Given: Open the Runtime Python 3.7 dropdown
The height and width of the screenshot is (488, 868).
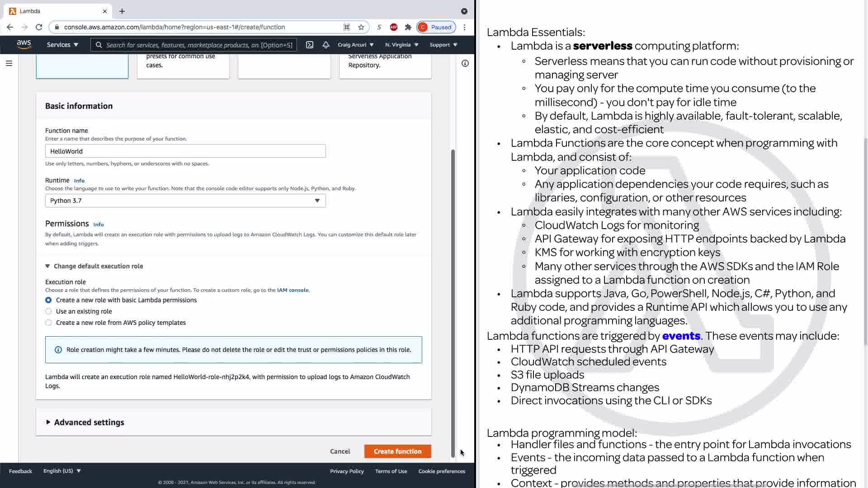Looking at the screenshot, I should (185, 201).
